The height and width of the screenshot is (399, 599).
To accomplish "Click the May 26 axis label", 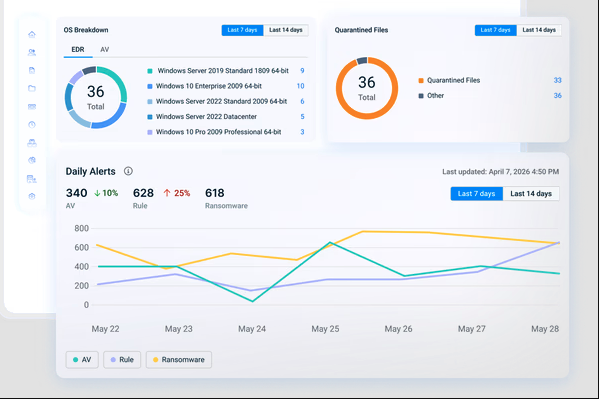I will point(398,329).
